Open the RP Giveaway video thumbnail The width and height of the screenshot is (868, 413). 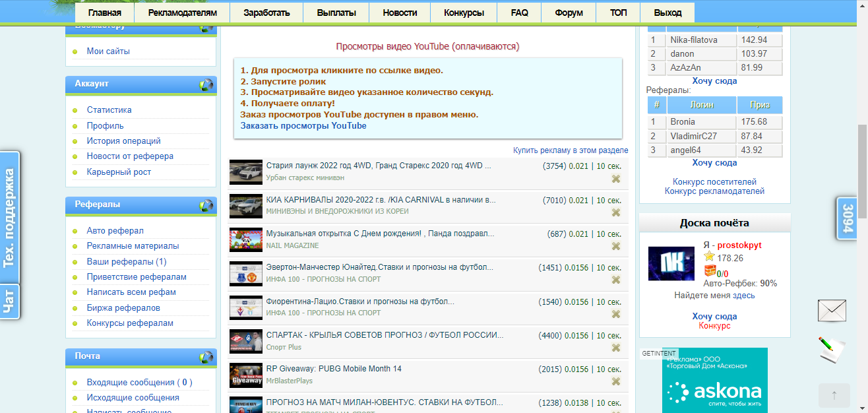(x=246, y=375)
